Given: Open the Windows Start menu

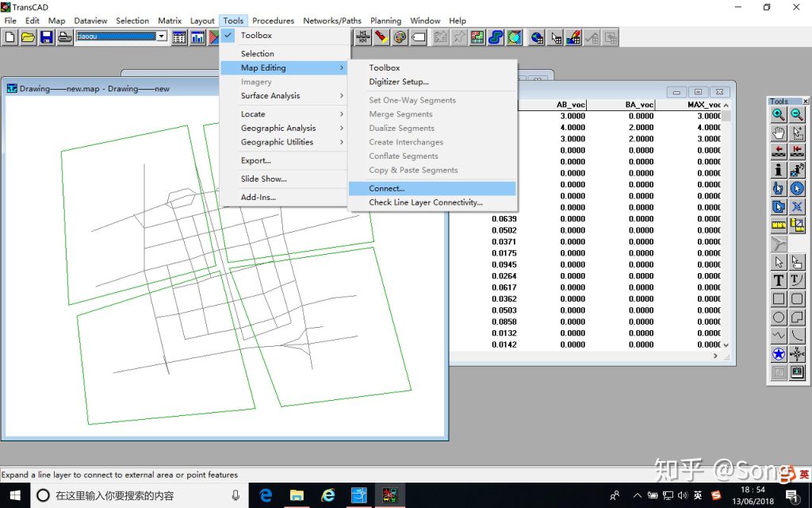Looking at the screenshot, I should coord(15,495).
